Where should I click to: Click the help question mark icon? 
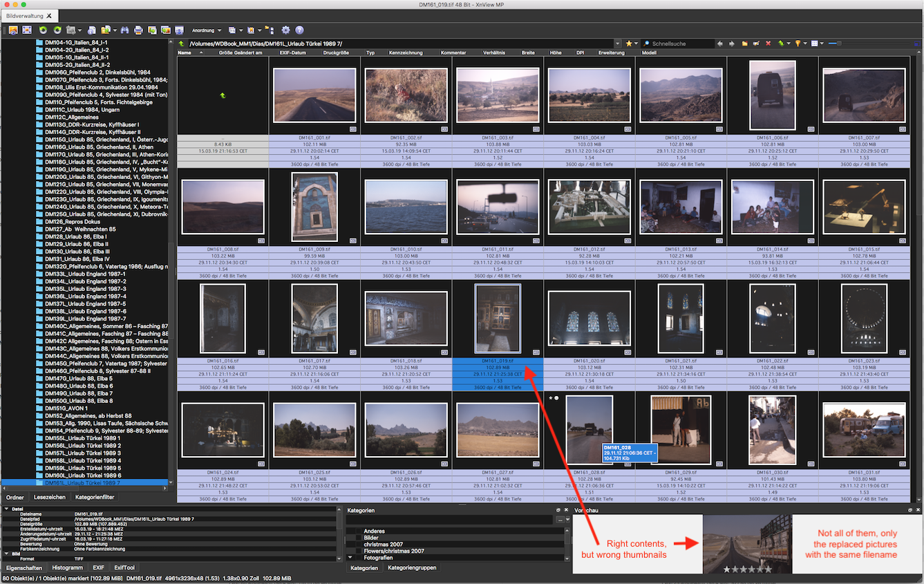tap(299, 30)
